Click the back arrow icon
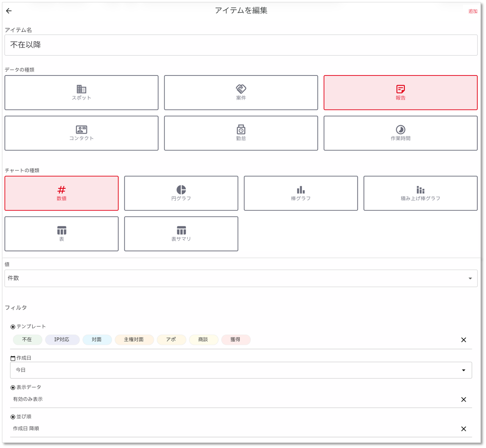This screenshot has height=448, width=486. pyautogui.click(x=9, y=11)
